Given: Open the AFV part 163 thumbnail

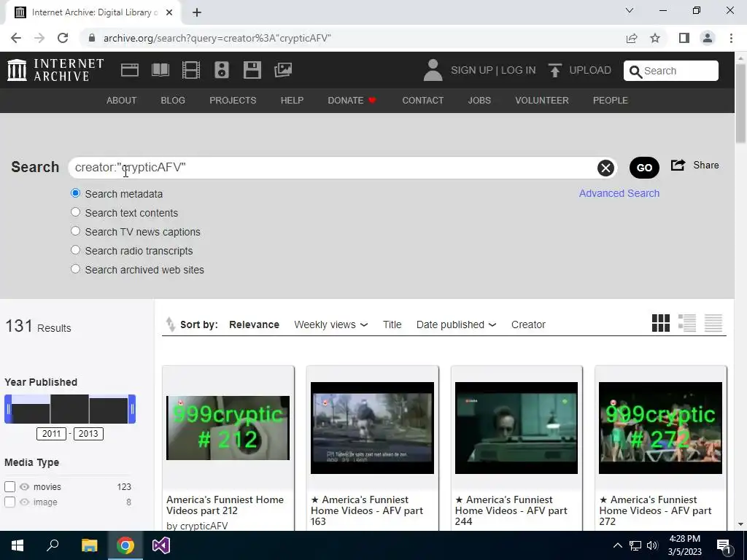Looking at the screenshot, I should pyautogui.click(x=372, y=427).
